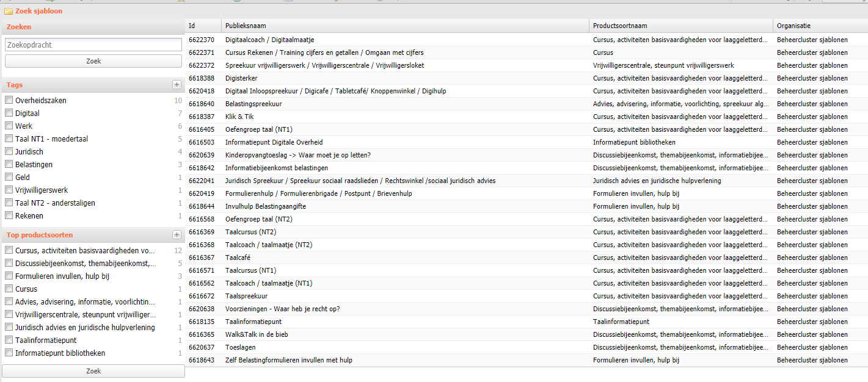Check the Rekenen tag checkbox
Image resolution: width=868 pixels, height=382 pixels.
click(x=9, y=215)
